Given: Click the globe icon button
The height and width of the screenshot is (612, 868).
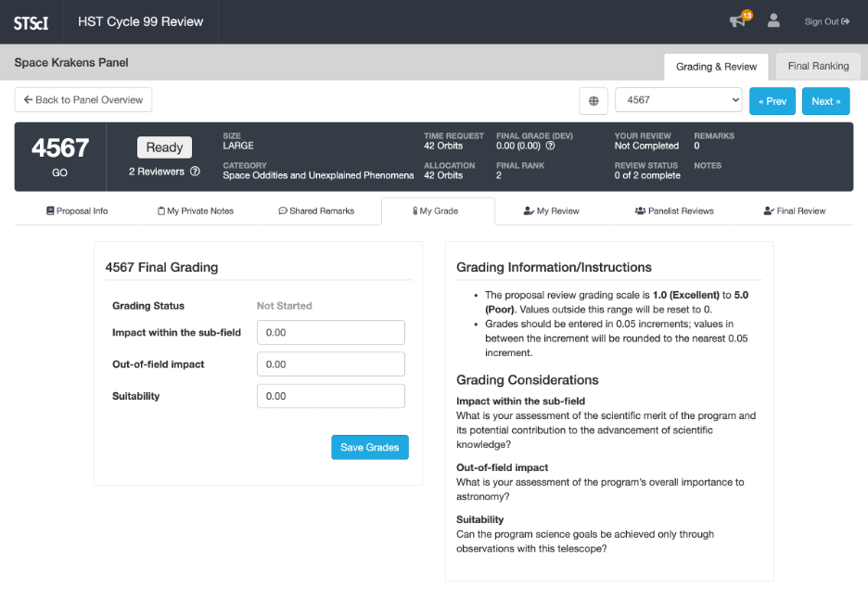Looking at the screenshot, I should coord(594,101).
